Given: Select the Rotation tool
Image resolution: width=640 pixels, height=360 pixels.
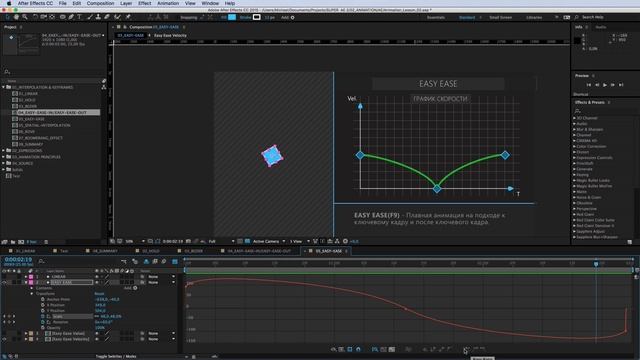Looking at the screenshot, I should 36,17.
